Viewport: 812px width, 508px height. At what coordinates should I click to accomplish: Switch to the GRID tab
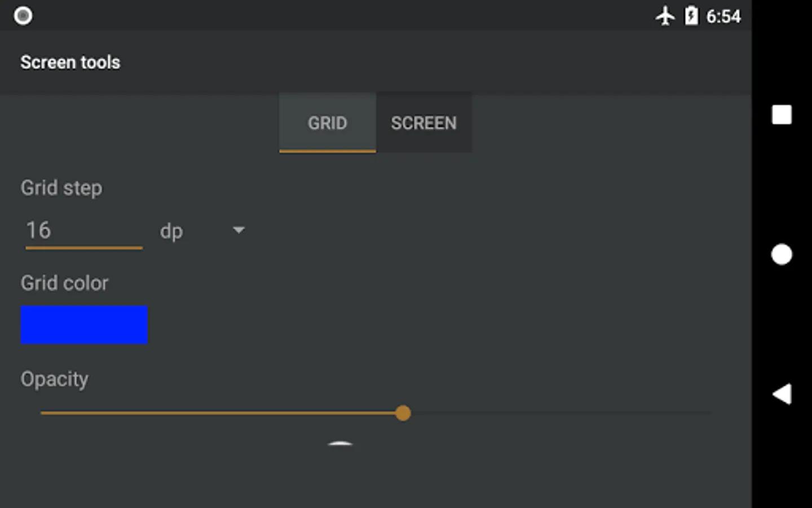coord(328,122)
